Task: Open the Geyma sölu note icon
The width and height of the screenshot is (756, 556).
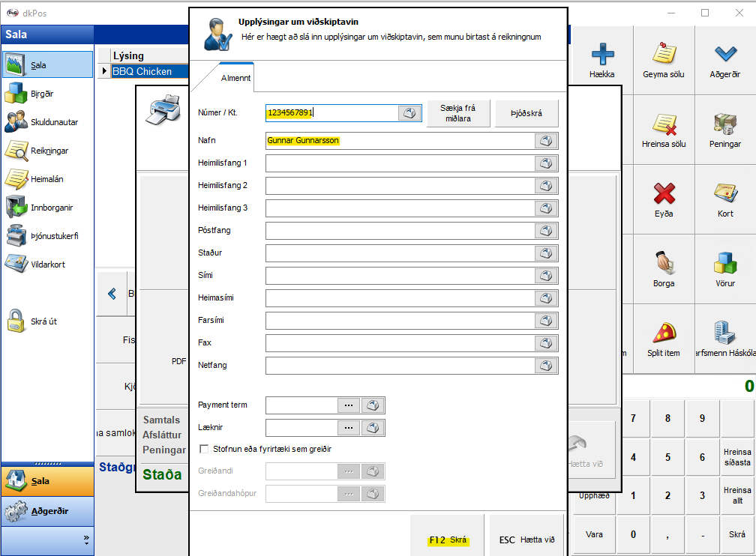Action: 663,55
